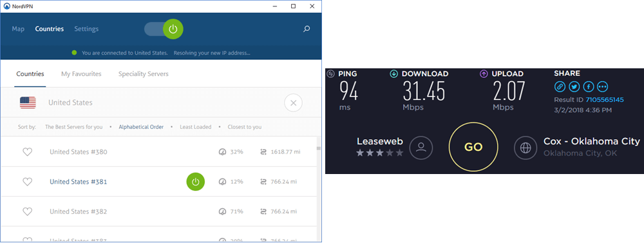Click distance arrows icon for #381
The width and height of the screenshot is (644, 243).
tap(263, 182)
